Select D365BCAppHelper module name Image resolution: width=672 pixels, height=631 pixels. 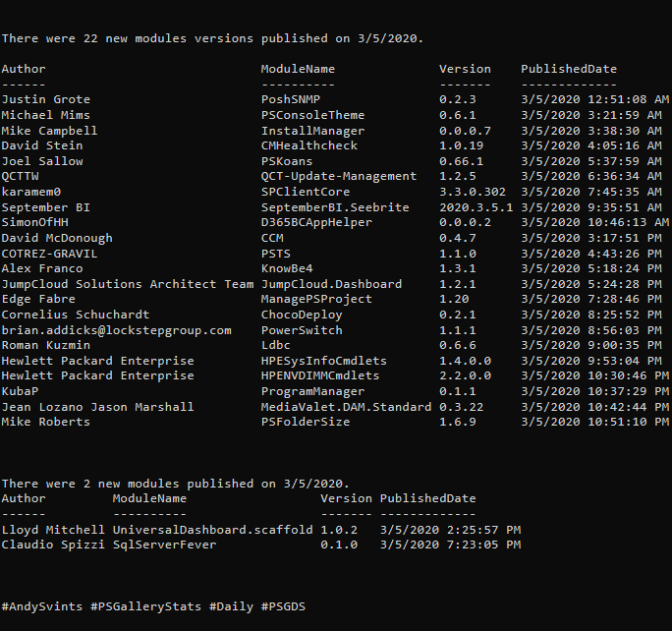[316, 222]
